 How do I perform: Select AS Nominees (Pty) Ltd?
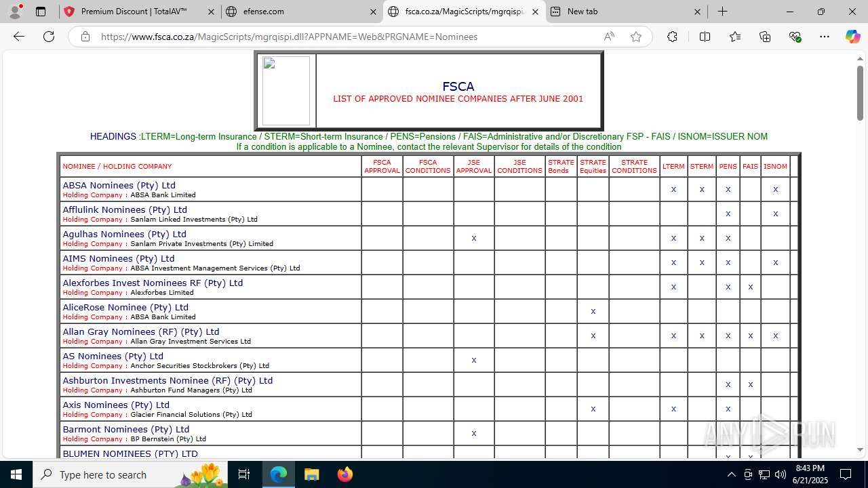coord(113,356)
